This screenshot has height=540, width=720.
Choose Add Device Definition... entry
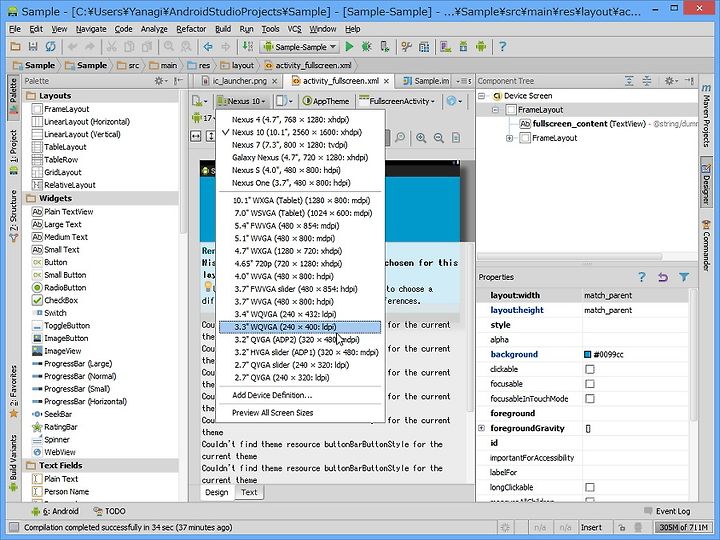click(300, 395)
